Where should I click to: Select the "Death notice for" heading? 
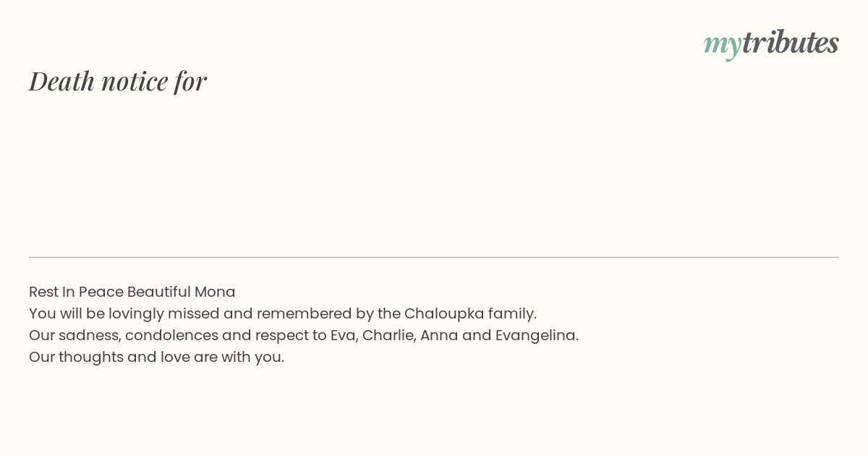(118, 81)
